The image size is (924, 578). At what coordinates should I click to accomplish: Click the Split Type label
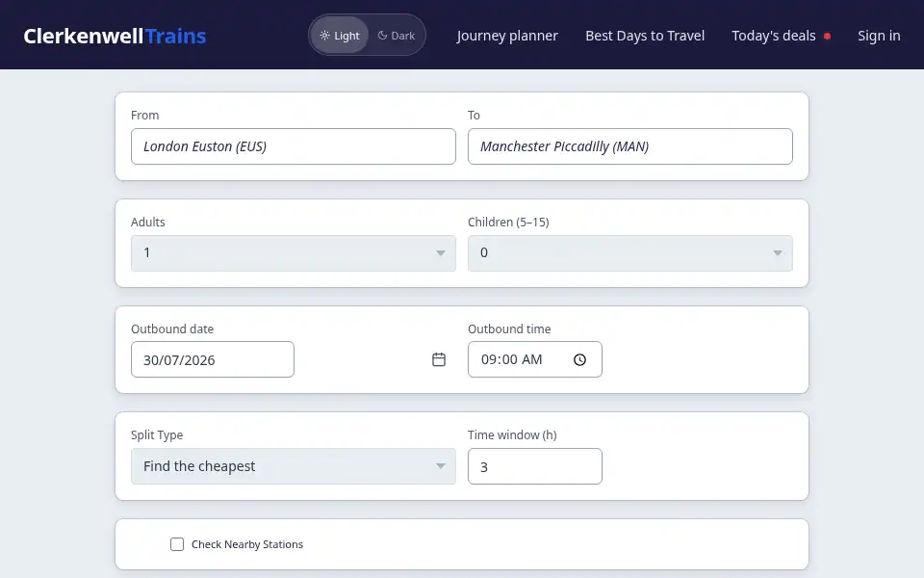157,434
